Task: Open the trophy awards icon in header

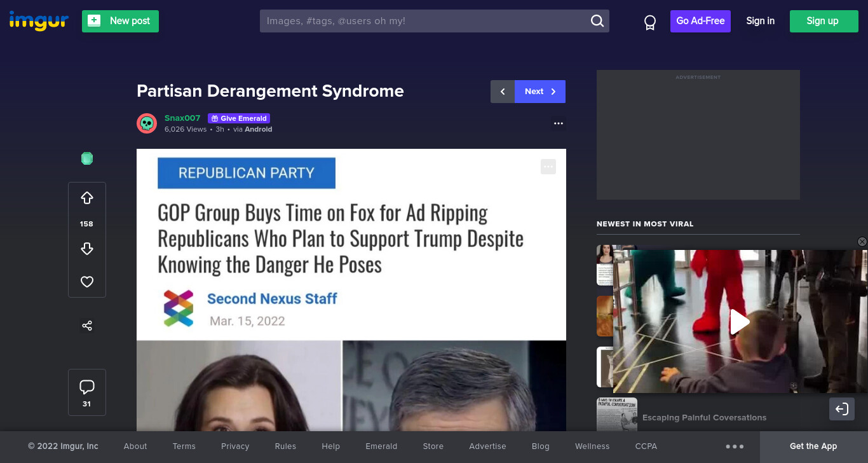Action: click(650, 23)
